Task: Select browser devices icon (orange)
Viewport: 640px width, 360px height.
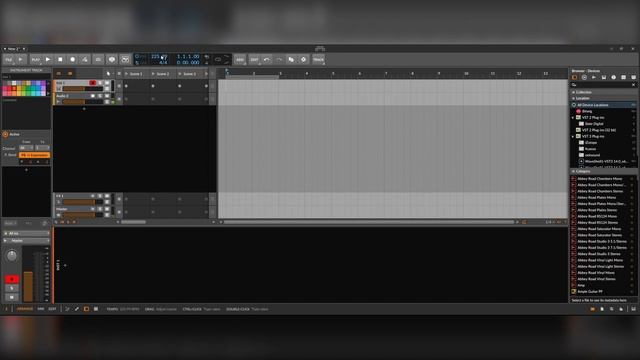Action: (x=574, y=77)
